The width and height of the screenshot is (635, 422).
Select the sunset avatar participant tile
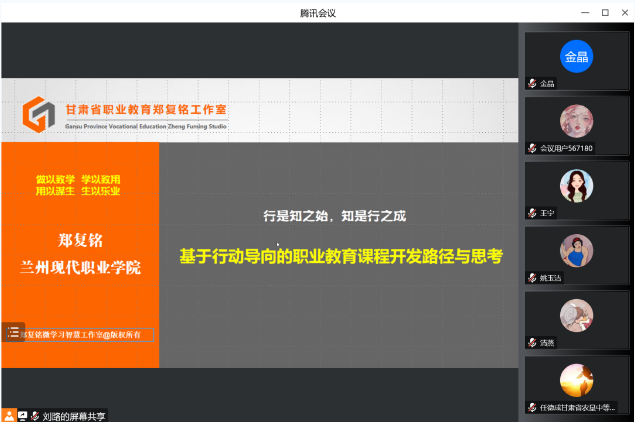click(576, 380)
